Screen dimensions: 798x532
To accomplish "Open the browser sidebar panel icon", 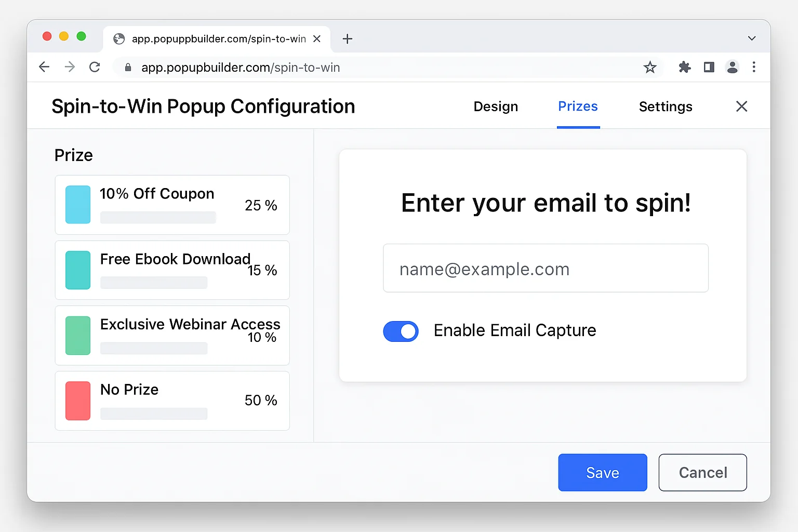I will [709, 67].
